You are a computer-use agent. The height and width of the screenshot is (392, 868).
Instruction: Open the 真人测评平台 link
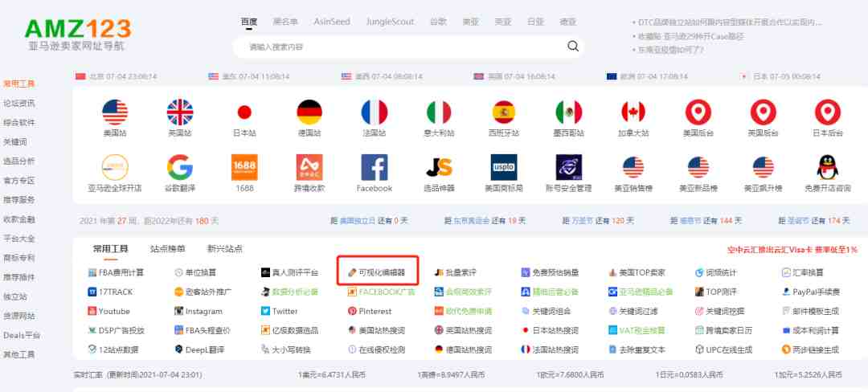(x=289, y=272)
